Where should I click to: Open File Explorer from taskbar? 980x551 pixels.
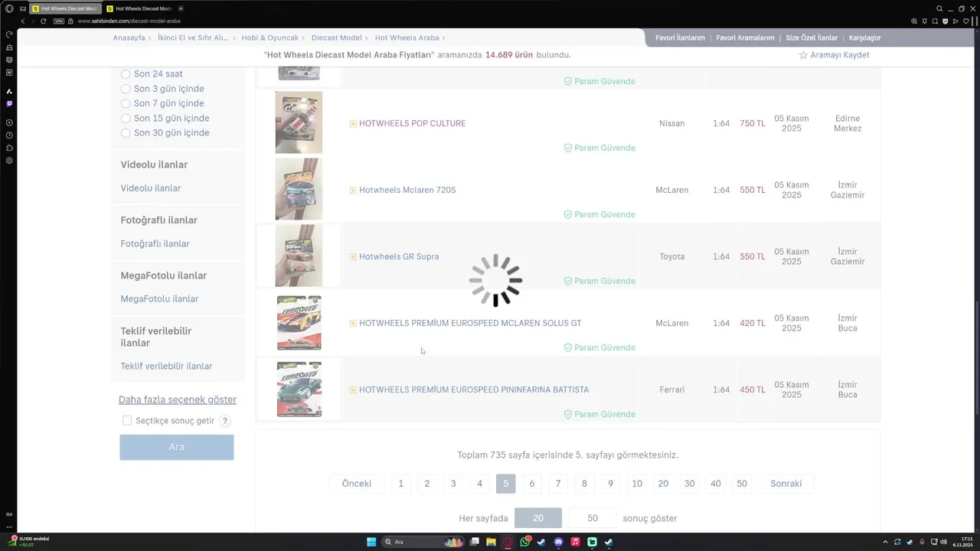click(491, 542)
